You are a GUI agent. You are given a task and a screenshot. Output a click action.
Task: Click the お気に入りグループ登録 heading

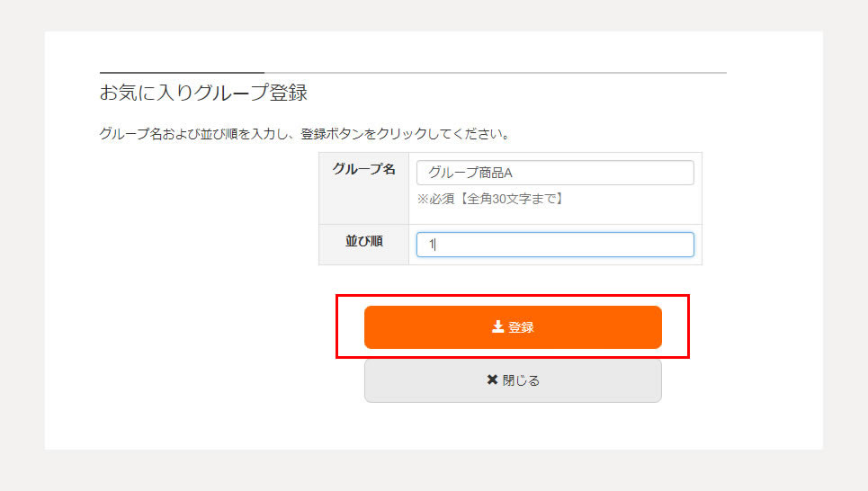(203, 93)
